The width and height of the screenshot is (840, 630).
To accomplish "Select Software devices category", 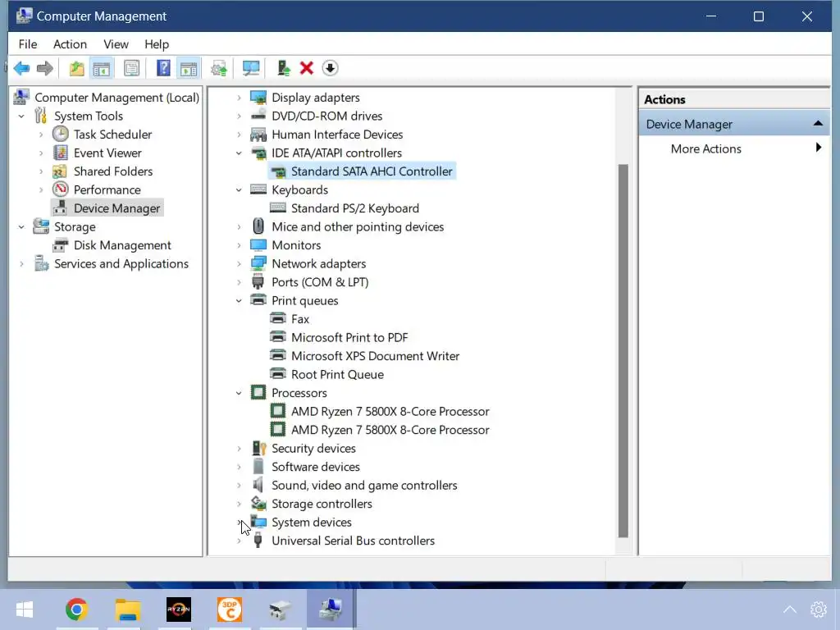I will point(316,467).
